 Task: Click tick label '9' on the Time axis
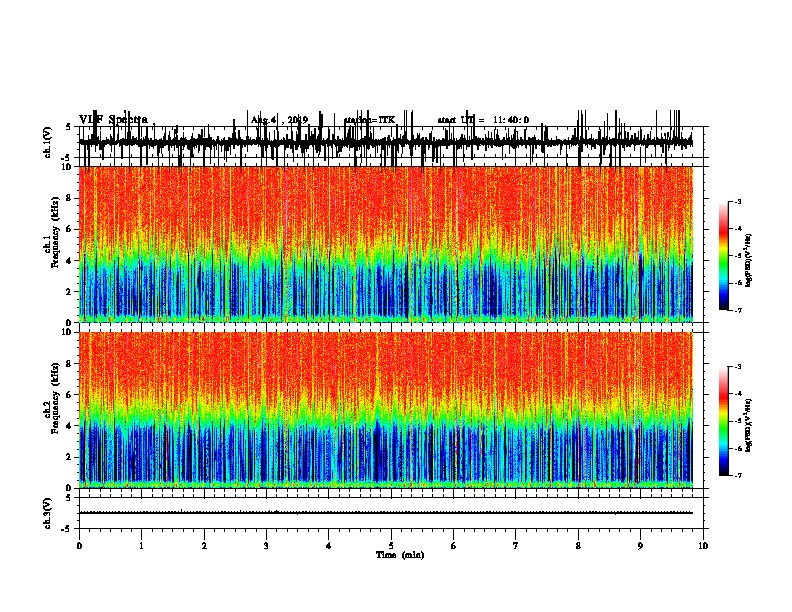click(x=640, y=546)
